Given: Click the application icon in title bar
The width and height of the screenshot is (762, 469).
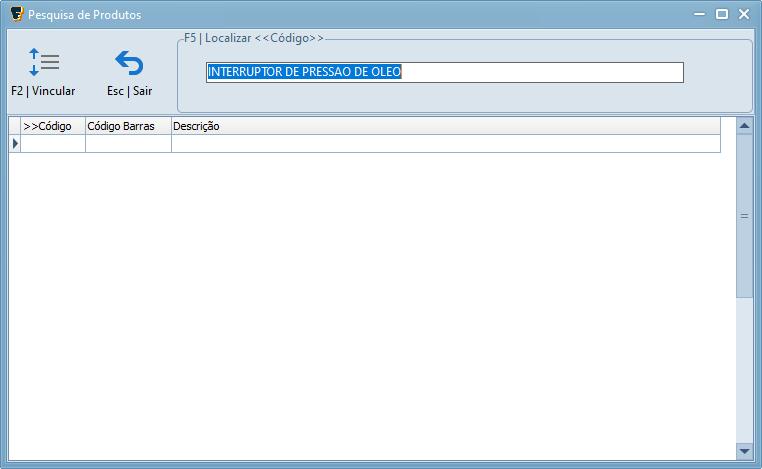Looking at the screenshot, I should pyautogui.click(x=16, y=14).
